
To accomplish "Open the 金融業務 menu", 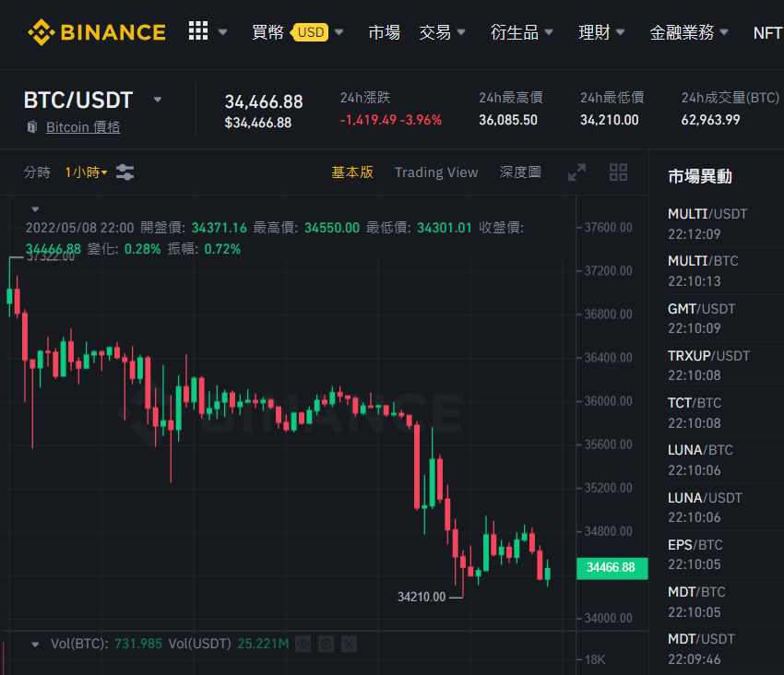I will click(682, 32).
